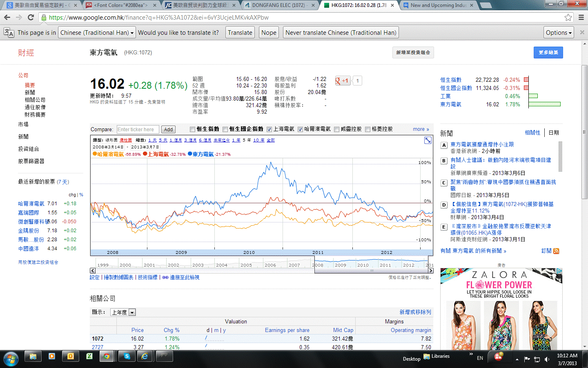Open the 股票篩選器 sidebar menu item
Image resolution: width=588 pixels, height=368 pixels.
(31, 161)
